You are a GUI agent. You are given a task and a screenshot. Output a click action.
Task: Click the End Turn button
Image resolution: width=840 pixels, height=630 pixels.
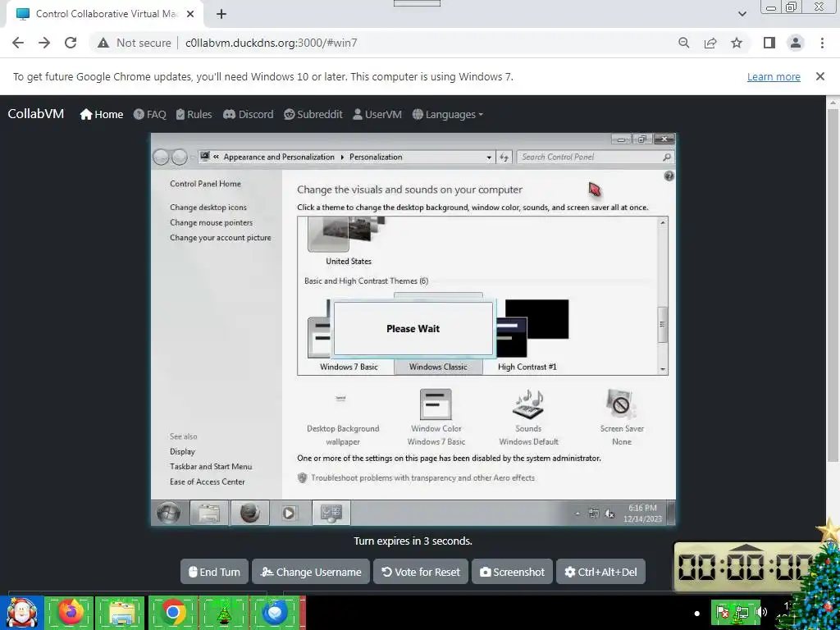(214, 572)
